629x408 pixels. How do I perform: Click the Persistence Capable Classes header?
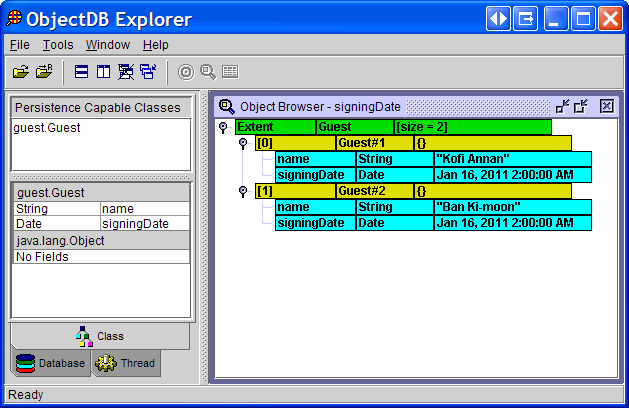coord(101,108)
